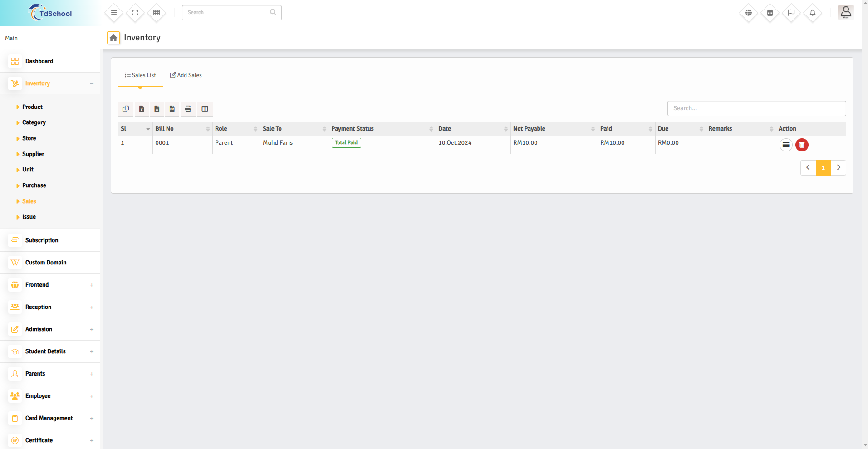Toggle fullscreen mode in header
The height and width of the screenshot is (449, 868).
pyautogui.click(x=135, y=13)
